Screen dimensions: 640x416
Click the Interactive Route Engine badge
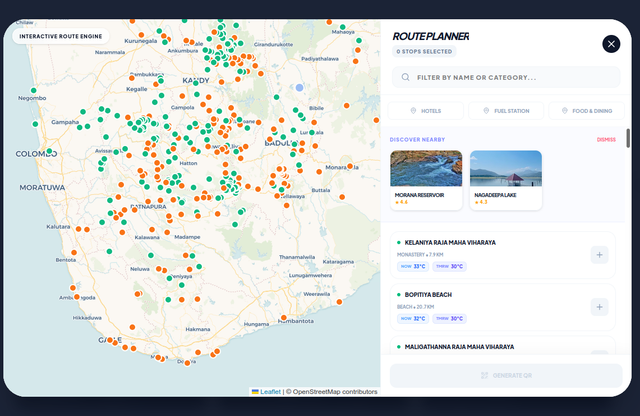pyautogui.click(x=61, y=36)
